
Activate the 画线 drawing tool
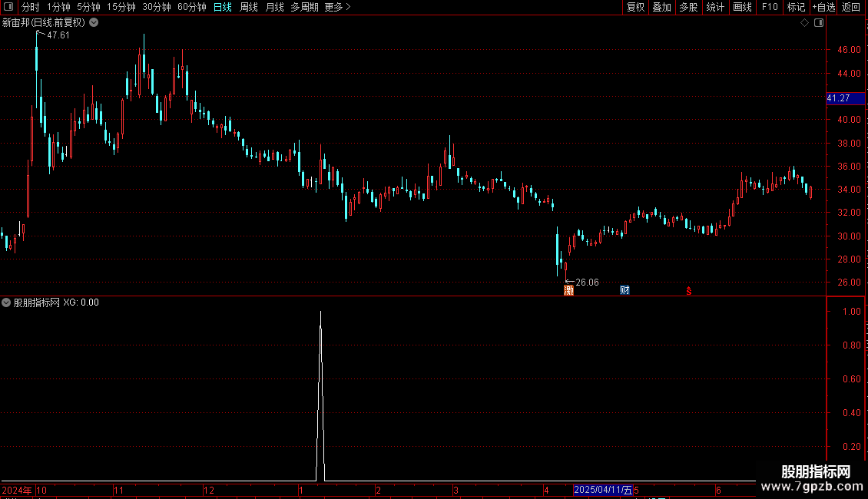[742, 7]
